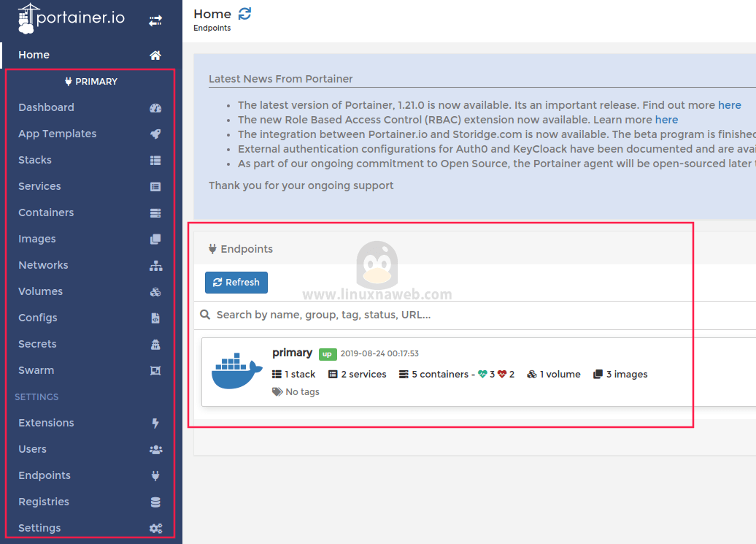Click the Portainer.io logo
Image resolution: width=756 pixels, height=544 pixels.
pos(72,19)
